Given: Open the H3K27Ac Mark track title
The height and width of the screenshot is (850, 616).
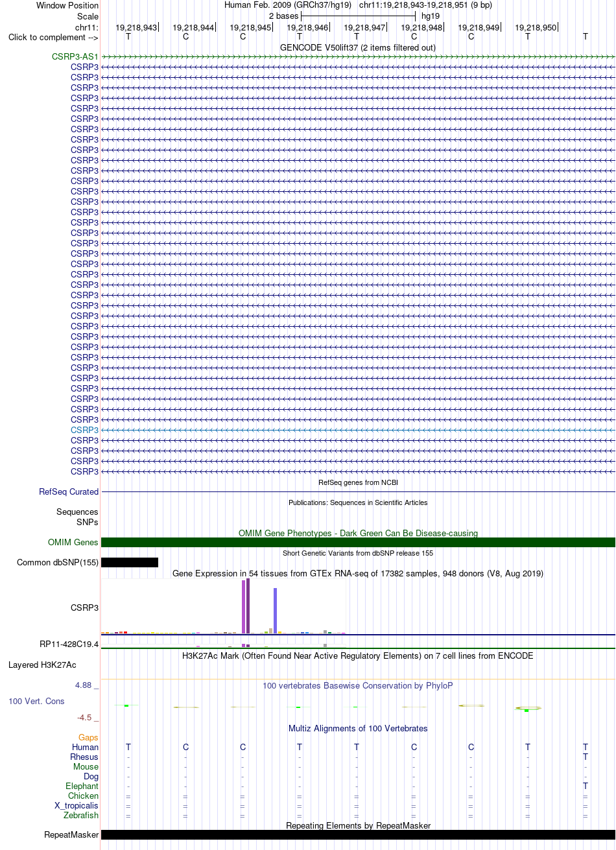Looking at the screenshot, I should click(x=358, y=655).
